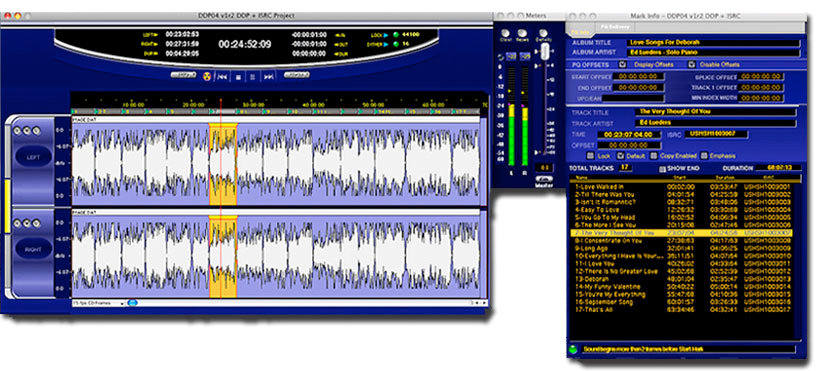
Task: Click the pill button left of transport
Action: coord(184,75)
